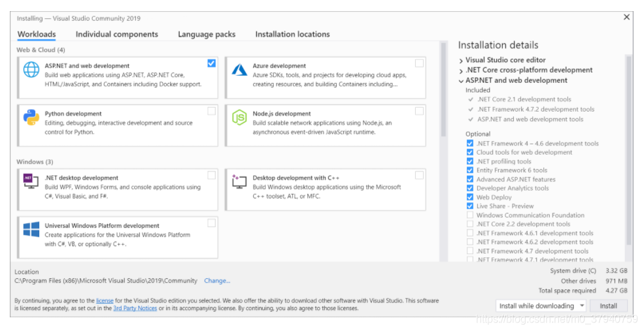Viewport: 644px width, 331px height.
Task: Click included .NET Core 2.1 development tools
Action: pyautogui.click(x=524, y=99)
